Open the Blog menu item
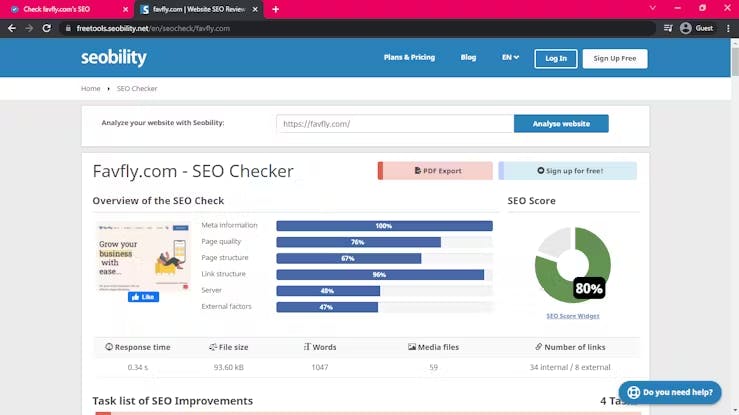Image resolution: width=739 pixels, height=415 pixels. pos(468,57)
